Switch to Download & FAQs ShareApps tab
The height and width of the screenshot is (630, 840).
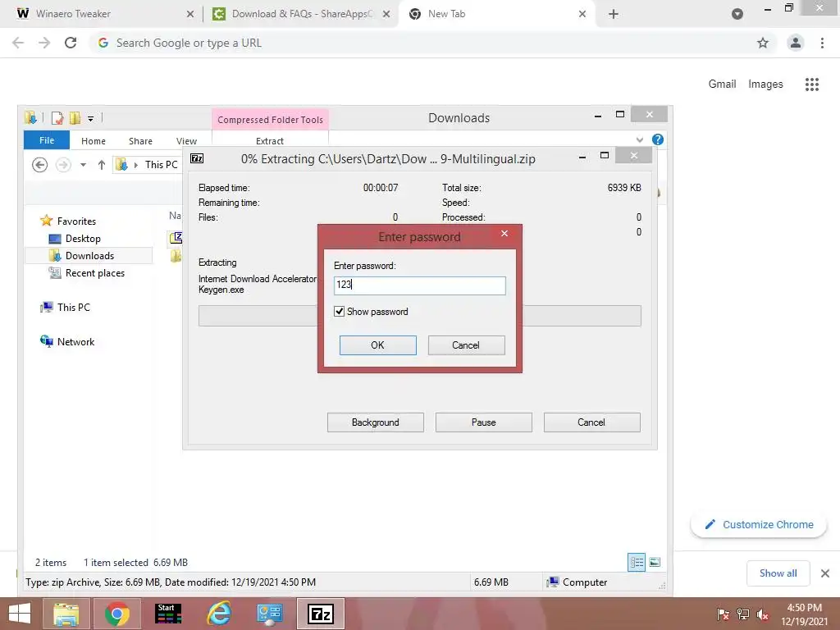[302, 14]
